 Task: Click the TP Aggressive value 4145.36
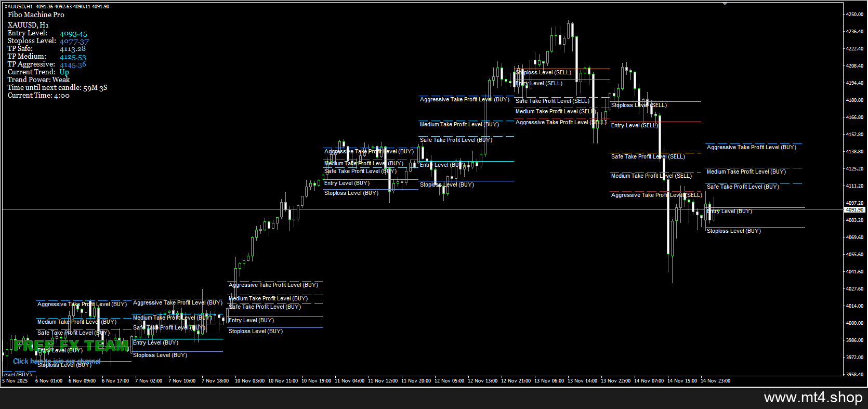tap(73, 64)
